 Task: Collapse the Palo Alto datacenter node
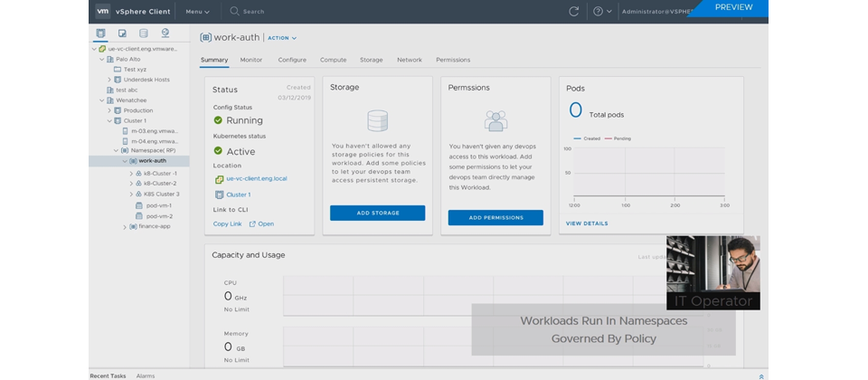[x=102, y=60]
